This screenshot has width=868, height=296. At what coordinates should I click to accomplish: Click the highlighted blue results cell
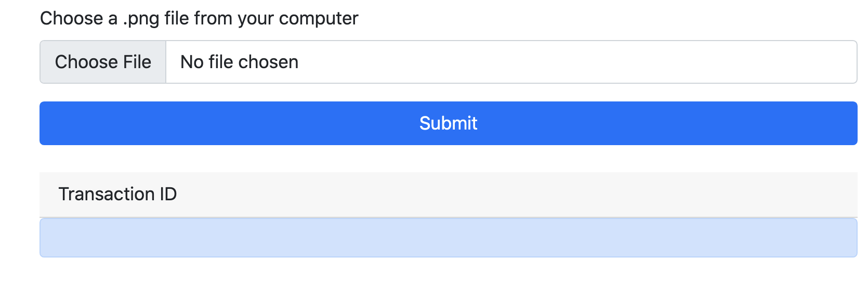[448, 238]
